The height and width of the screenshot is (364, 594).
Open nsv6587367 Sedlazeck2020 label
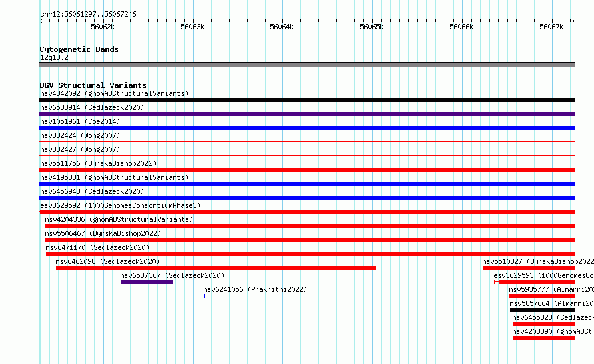pos(172,275)
